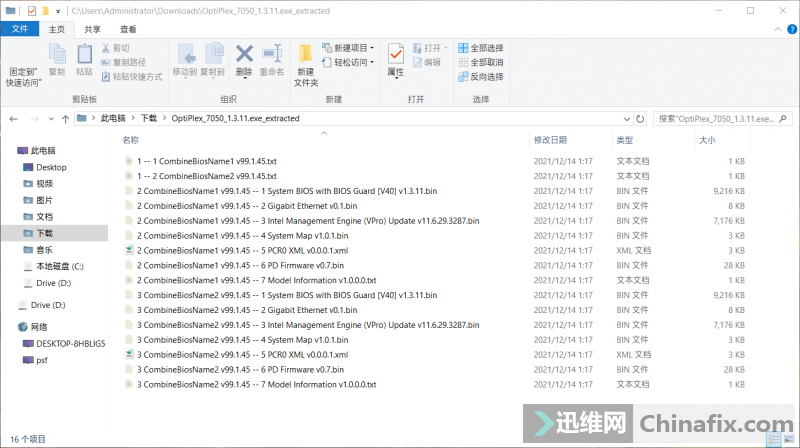
Task: Open the Easy access dropdown
Action: coord(372,62)
